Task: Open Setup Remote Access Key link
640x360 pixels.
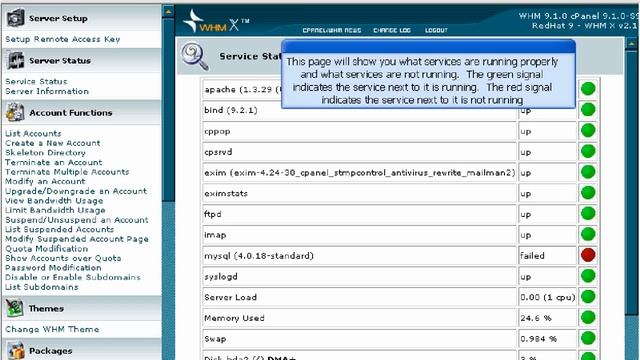Action: point(62,39)
